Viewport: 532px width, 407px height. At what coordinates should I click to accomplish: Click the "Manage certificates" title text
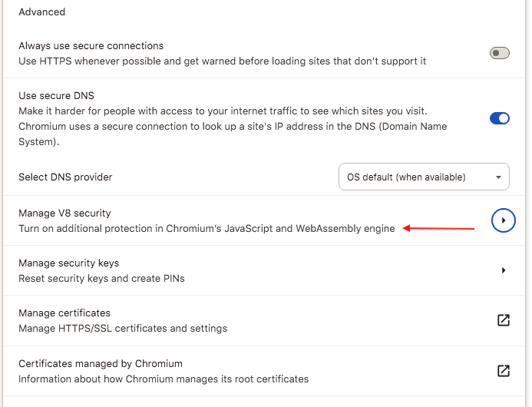pos(64,313)
